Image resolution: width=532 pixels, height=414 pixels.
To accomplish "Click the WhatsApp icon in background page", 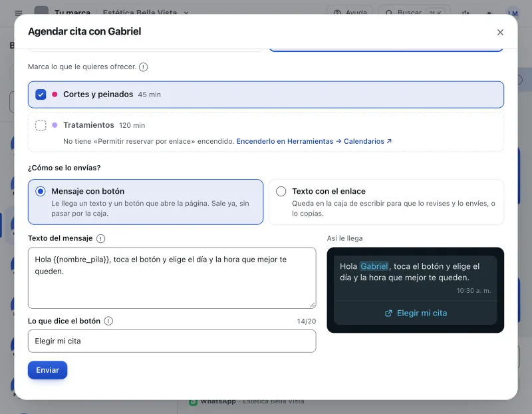I will pyautogui.click(x=193, y=402).
